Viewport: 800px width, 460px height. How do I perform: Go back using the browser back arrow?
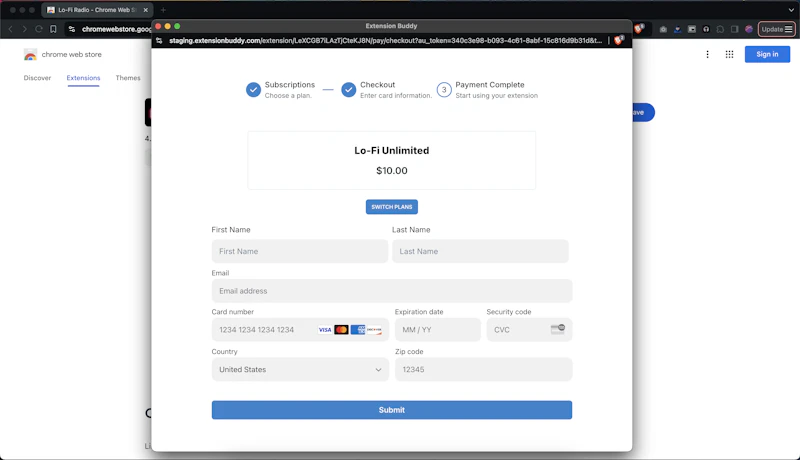pos(10,29)
